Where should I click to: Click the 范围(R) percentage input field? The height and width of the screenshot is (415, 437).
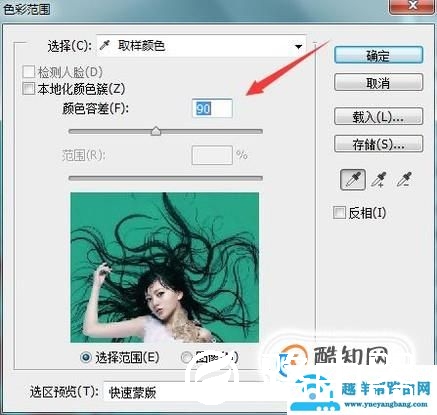click(212, 155)
